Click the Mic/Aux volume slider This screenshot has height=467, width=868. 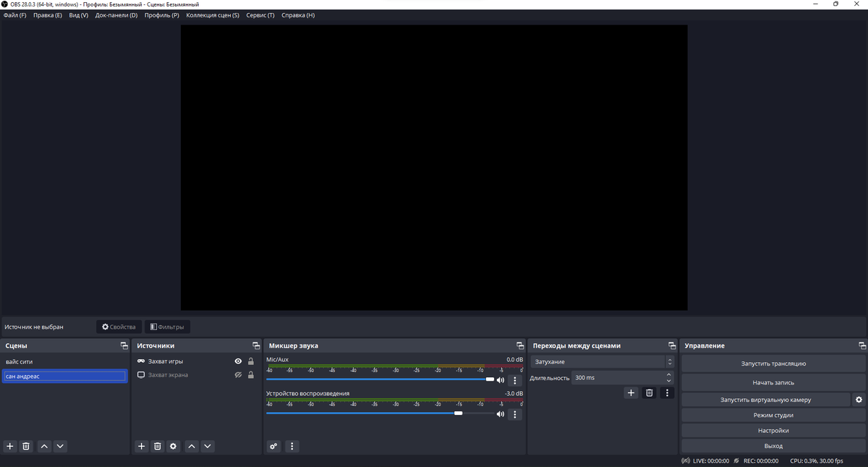coord(380,379)
